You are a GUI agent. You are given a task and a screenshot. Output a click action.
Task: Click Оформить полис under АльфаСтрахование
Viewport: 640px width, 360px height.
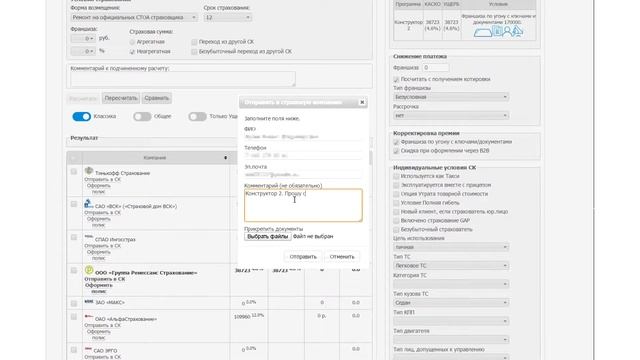98,335
